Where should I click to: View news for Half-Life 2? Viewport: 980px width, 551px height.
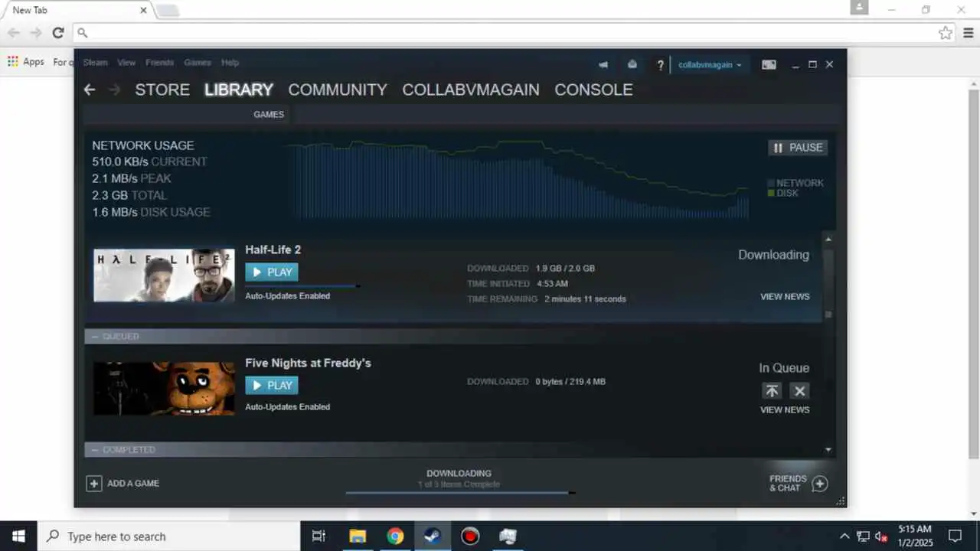click(785, 297)
